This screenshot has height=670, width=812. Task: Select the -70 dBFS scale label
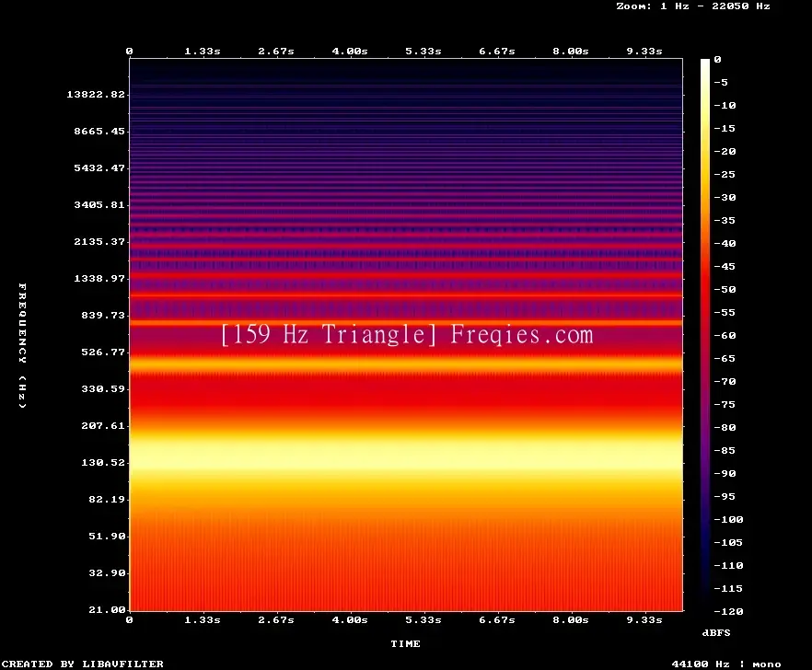(725, 382)
